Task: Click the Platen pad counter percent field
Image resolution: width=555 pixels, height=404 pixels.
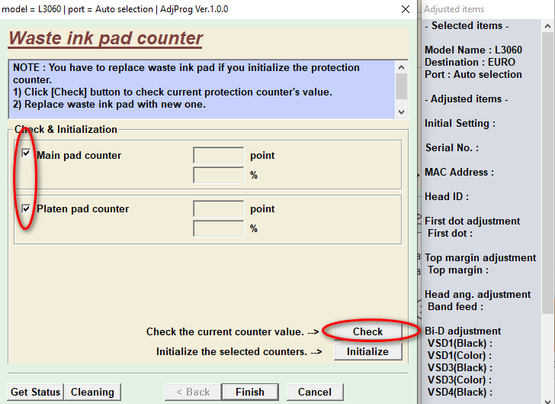Action: tap(219, 228)
